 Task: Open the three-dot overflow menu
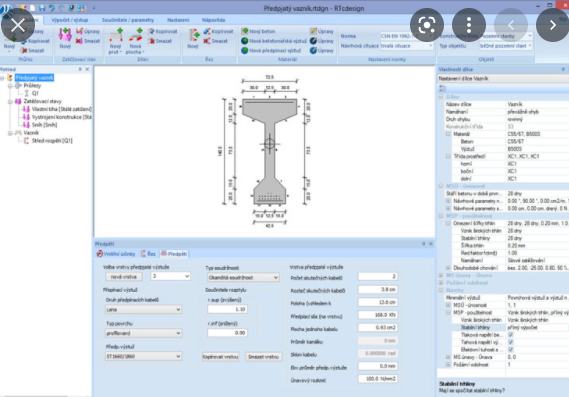(469, 25)
